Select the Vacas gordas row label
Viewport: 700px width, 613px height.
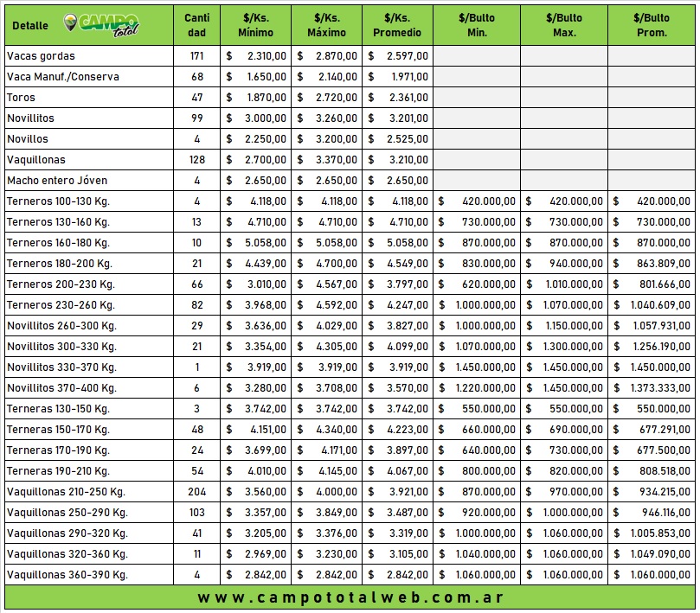pyautogui.click(x=41, y=56)
